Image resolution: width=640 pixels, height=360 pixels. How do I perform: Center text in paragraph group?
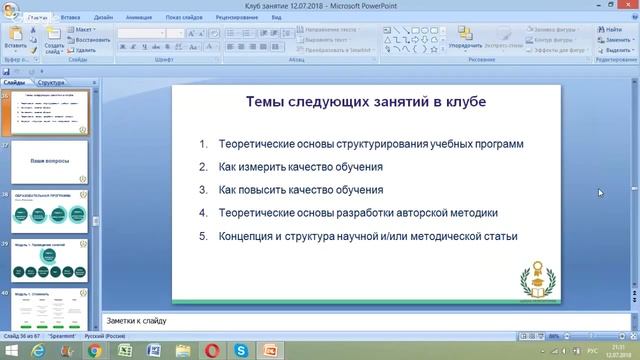point(241,47)
